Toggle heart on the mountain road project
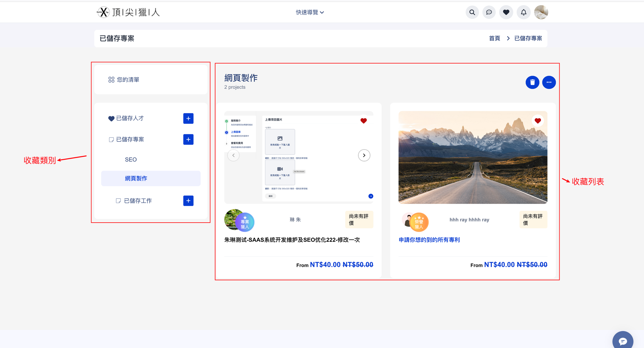Image resolution: width=644 pixels, height=348 pixels. pos(537,121)
